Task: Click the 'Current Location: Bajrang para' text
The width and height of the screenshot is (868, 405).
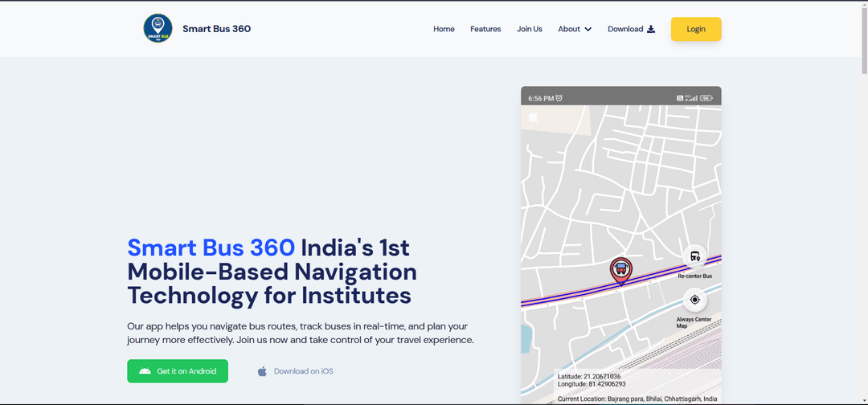Action: pyautogui.click(x=637, y=399)
